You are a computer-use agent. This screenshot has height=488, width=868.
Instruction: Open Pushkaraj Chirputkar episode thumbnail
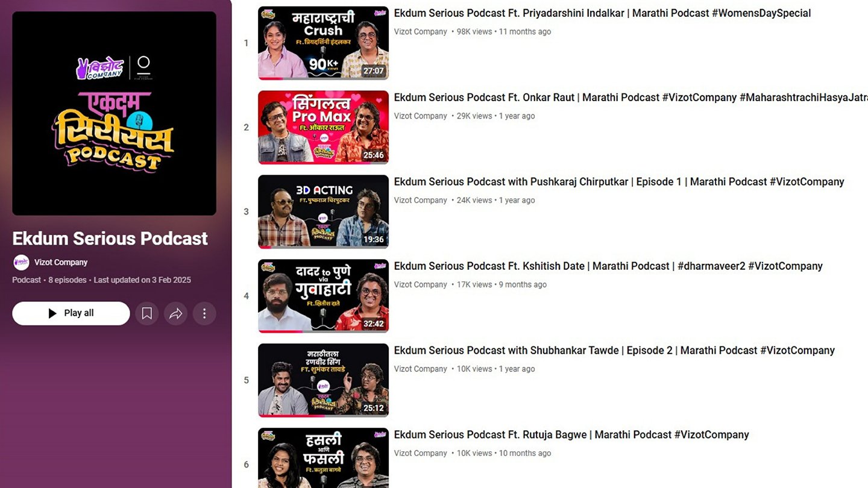pyautogui.click(x=323, y=211)
